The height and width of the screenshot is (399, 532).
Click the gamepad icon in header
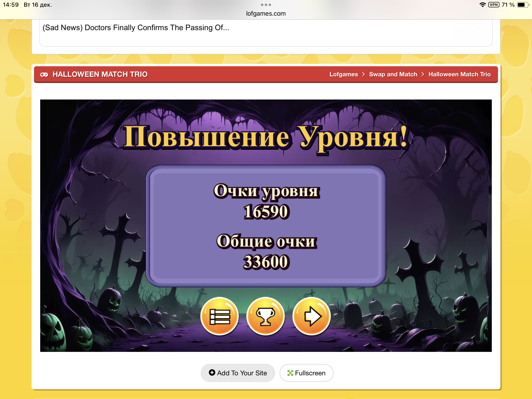[x=44, y=75]
